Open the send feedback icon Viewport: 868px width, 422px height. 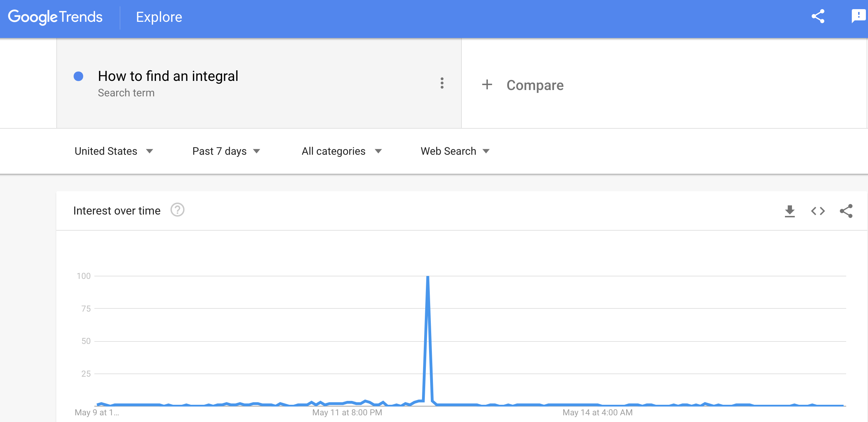coord(858,16)
